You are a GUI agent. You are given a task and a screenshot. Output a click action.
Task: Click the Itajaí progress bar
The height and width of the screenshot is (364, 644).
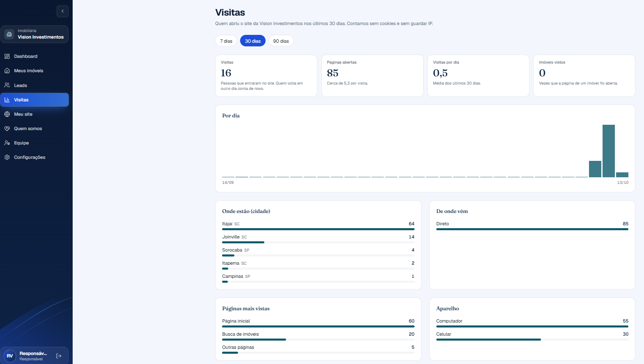tap(318, 229)
